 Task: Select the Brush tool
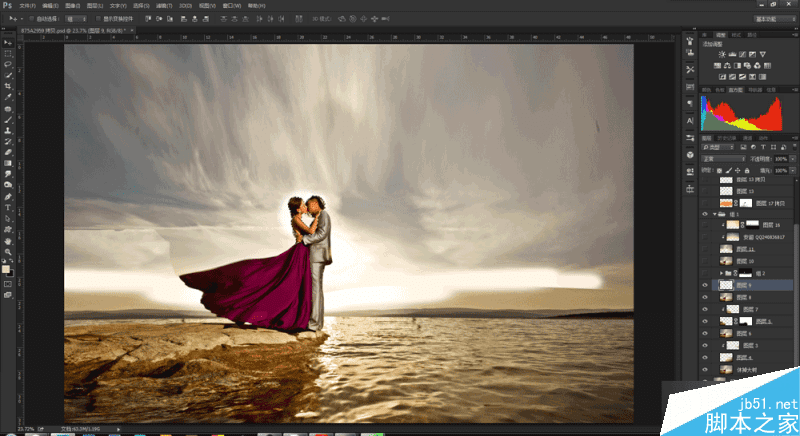click(8, 120)
